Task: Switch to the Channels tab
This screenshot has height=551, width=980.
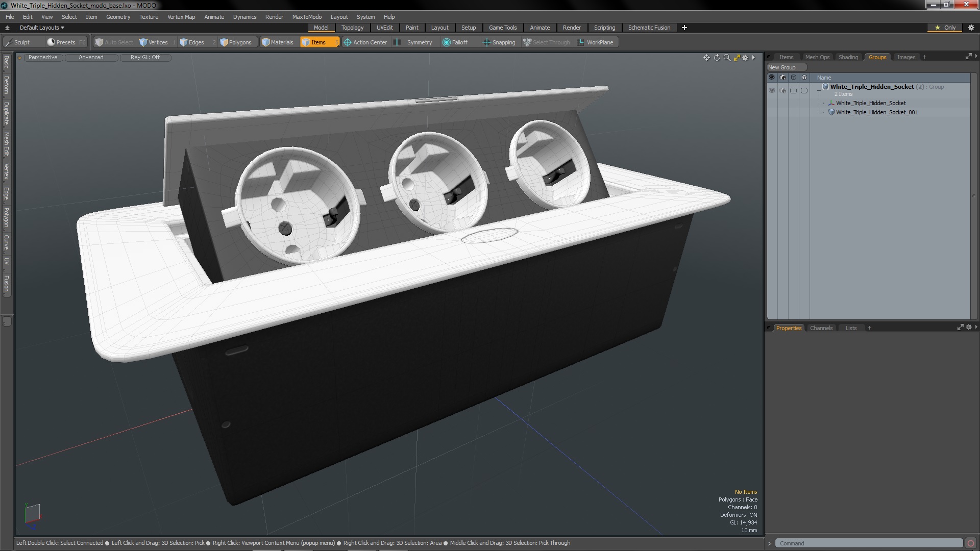Action: 821,328
